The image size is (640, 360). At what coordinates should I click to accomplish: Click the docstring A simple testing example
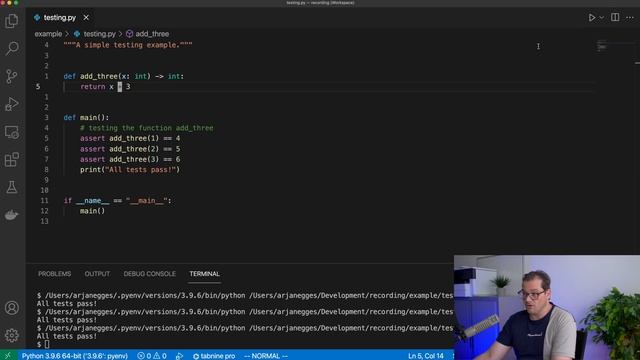128,45
